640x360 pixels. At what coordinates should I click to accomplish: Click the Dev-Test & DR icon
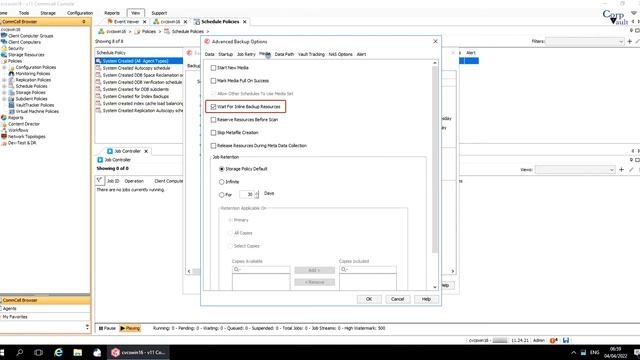[4, 143]
